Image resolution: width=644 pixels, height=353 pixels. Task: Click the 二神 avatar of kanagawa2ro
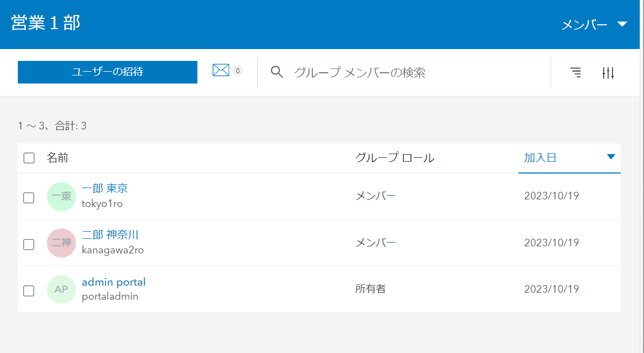click(x=61, y=243)
